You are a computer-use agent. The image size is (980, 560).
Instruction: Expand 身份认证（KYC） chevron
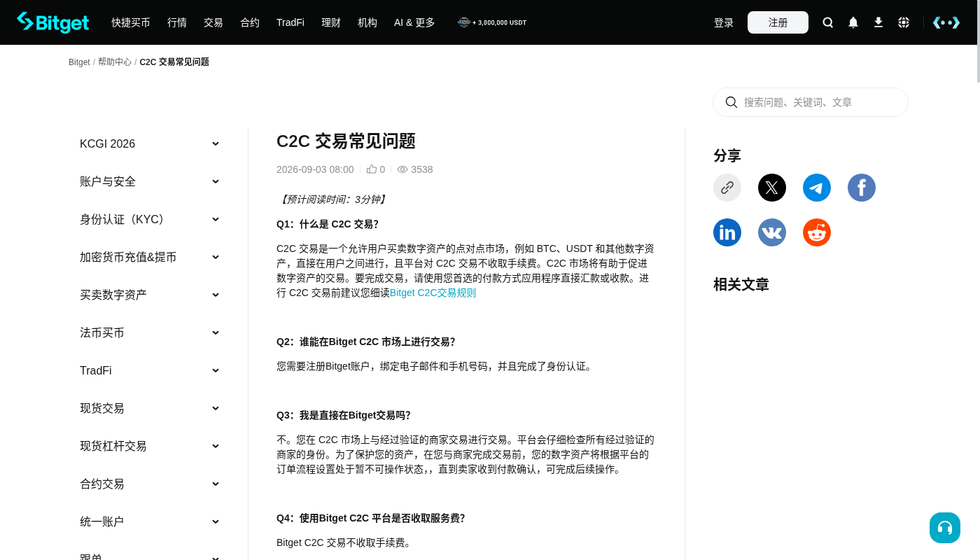click(216, 219)
